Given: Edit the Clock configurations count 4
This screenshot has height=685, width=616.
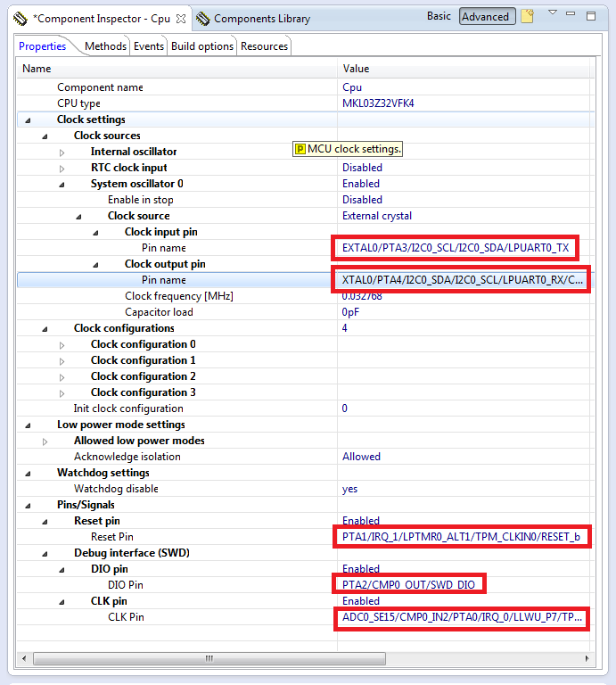Looking at the screenshot, I should pyautogui.click(x=344, y=328).
